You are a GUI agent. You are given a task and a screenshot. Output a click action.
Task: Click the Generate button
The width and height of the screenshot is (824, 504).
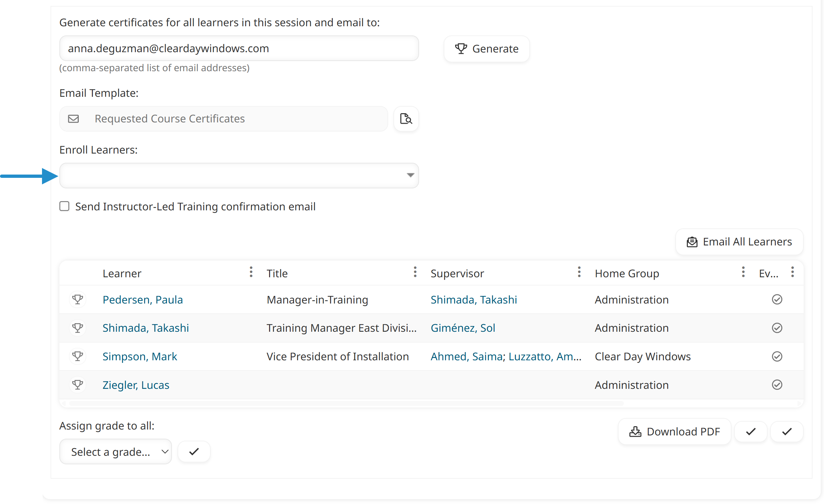[x=487, y=49]
